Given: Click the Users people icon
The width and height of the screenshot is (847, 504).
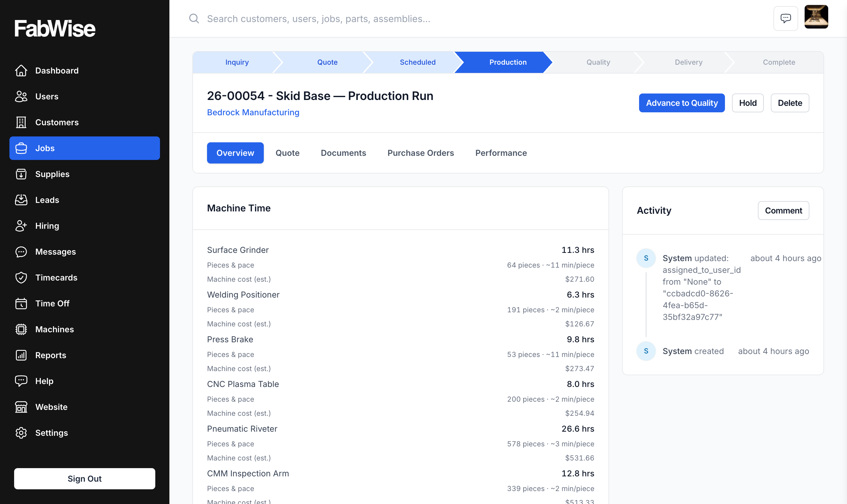Looking at the screenshot, I should pyautogui.click(x=21, y=96).
